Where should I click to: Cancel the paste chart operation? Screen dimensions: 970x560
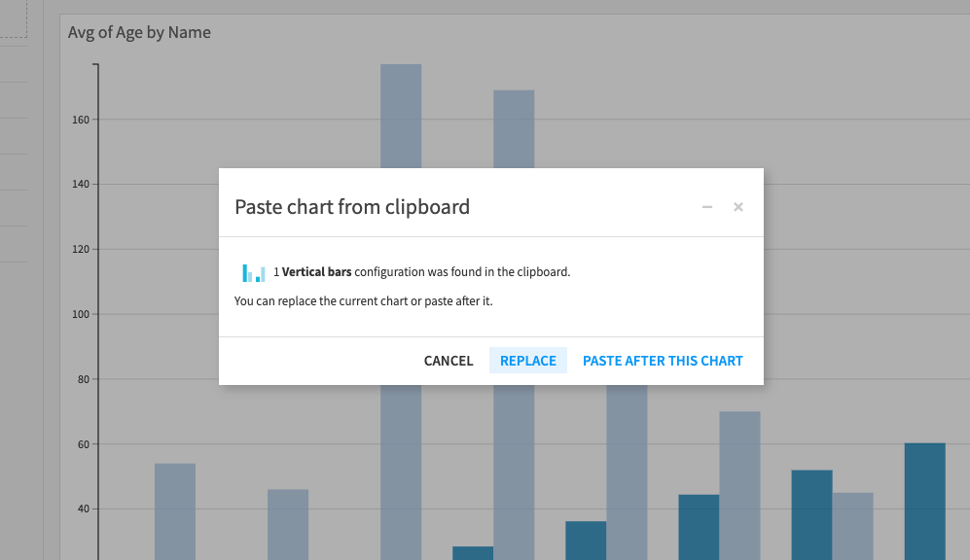pos(449,361)
